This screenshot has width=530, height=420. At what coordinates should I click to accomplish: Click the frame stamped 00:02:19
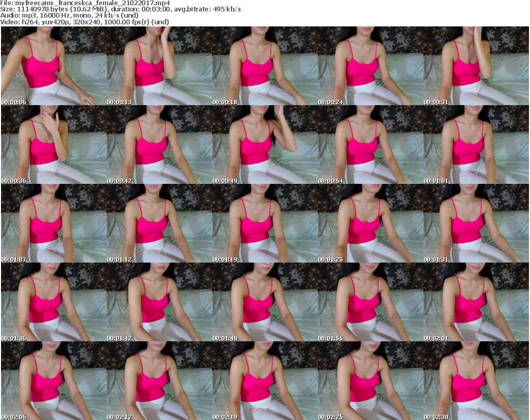[x=264, y=381]
